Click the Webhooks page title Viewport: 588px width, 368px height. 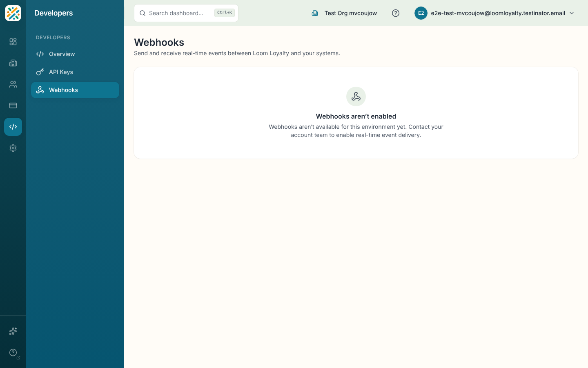coord(159,42)
